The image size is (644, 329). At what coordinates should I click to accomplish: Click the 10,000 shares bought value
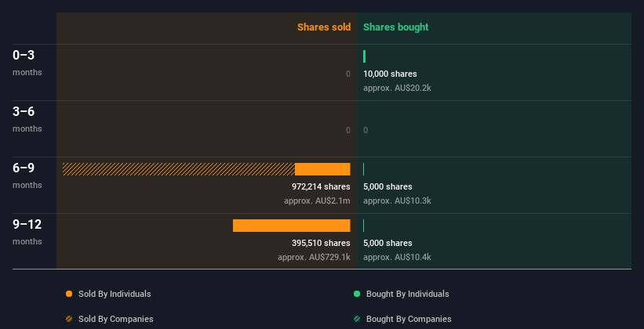(390, 74)
